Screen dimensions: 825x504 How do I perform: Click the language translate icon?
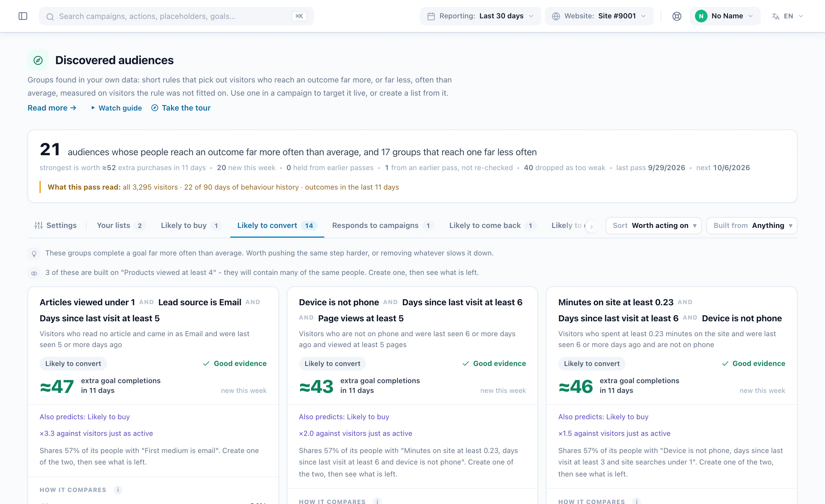[x=775, y=16]
